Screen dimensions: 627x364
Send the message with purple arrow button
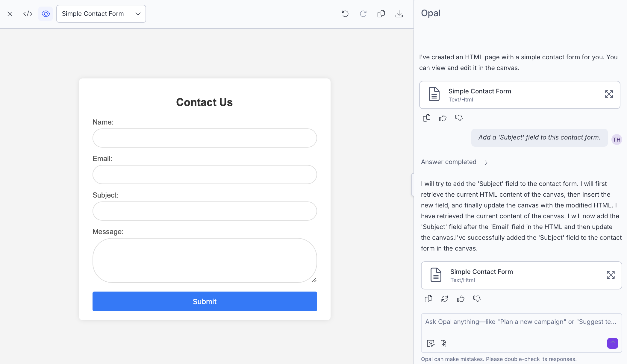pyautogui.click(x=612, y=343)
